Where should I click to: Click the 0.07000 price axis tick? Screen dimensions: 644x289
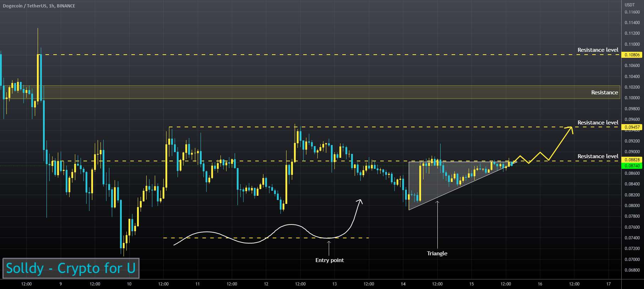click(x=632, y=260)
